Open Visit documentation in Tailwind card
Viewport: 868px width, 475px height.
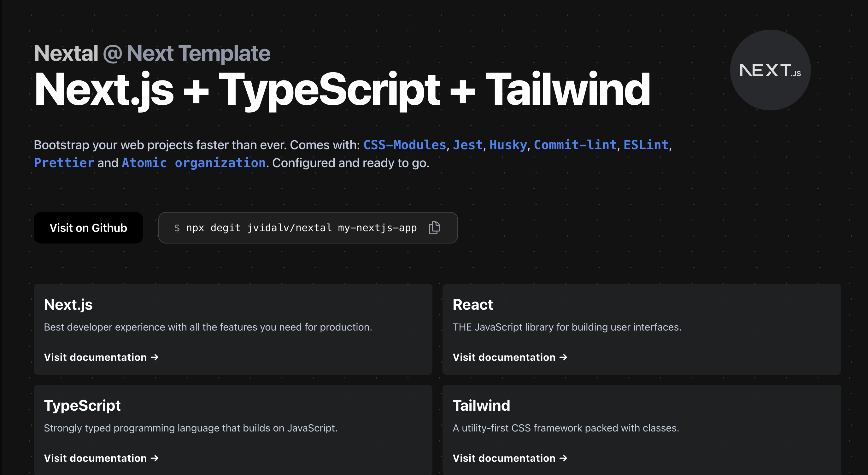pos(504,458)
